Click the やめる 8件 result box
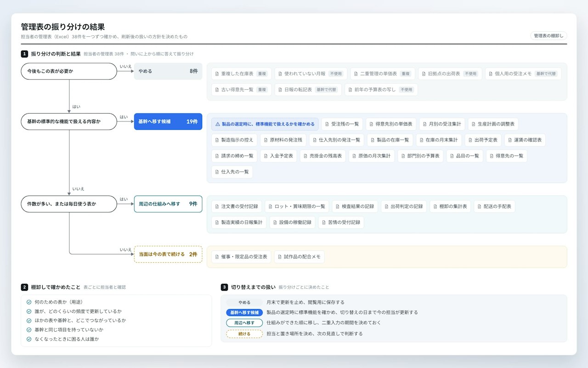The width and height of the screenshot is (588, 368). 168,71
